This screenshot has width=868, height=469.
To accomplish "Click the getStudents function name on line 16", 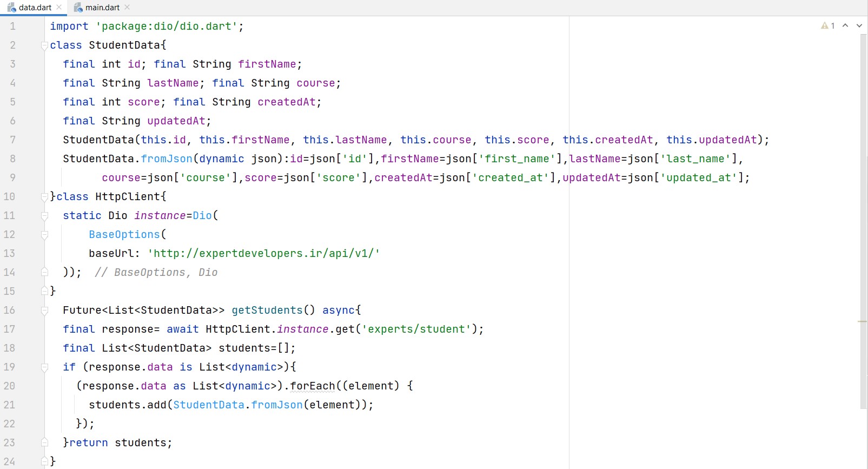I will tap(267, 310).
